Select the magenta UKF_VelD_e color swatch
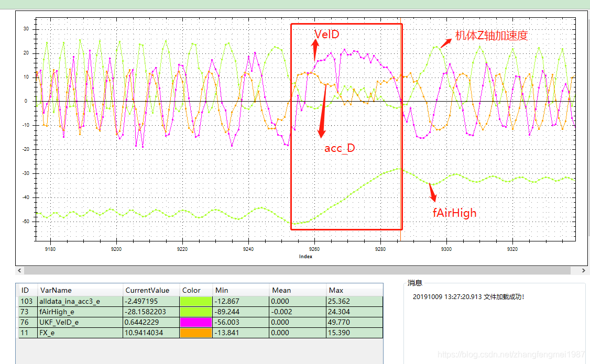 tap(195, 322)
